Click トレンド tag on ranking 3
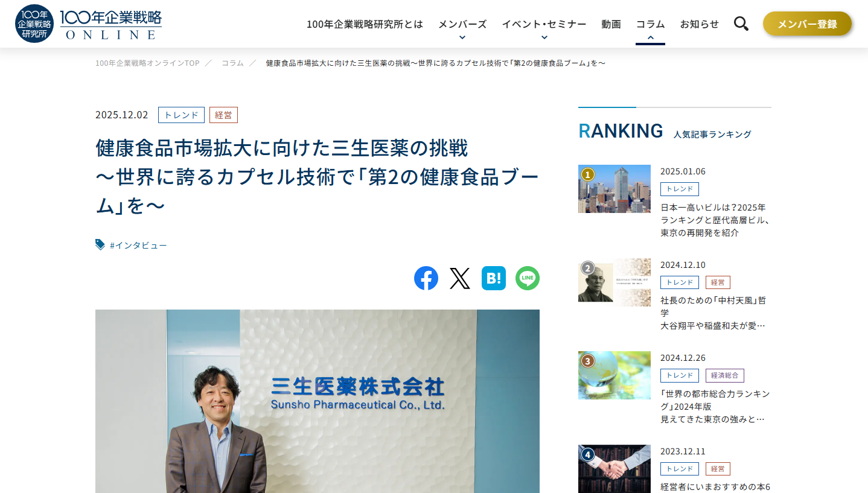The width and height of the screenshot is (868, 493). click(680, 375)
